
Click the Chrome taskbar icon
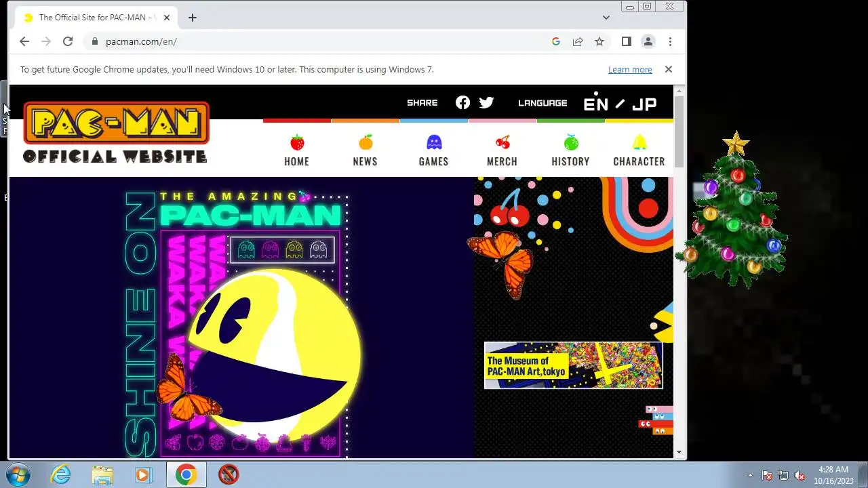186,474
